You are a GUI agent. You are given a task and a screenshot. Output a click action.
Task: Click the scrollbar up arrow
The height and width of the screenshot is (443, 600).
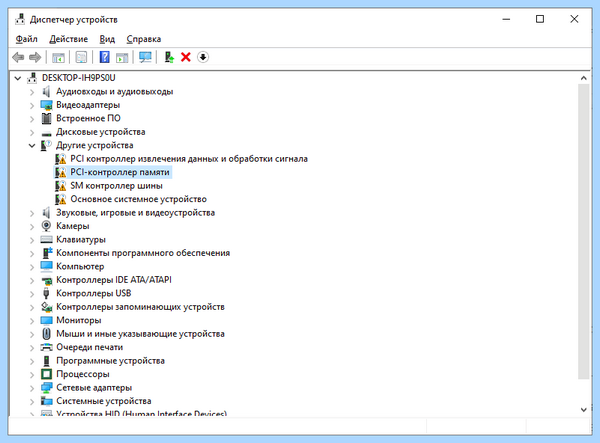[x=584, y=78]
